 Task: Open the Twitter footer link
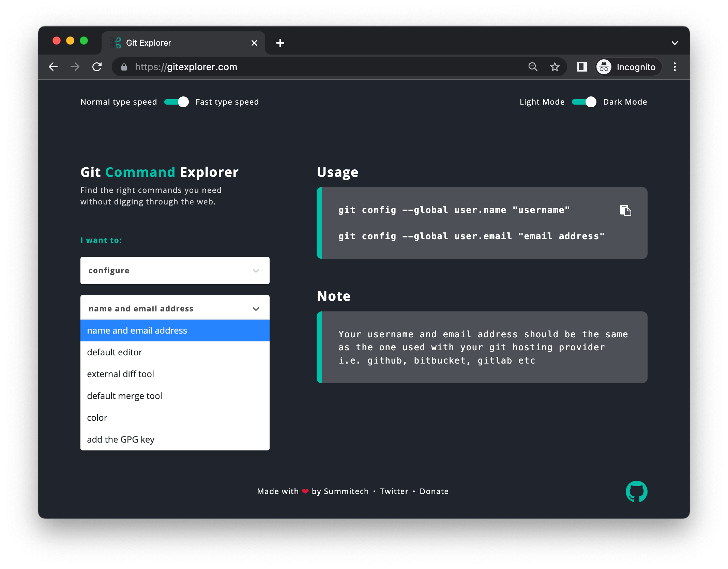click(x=394, y=491)
